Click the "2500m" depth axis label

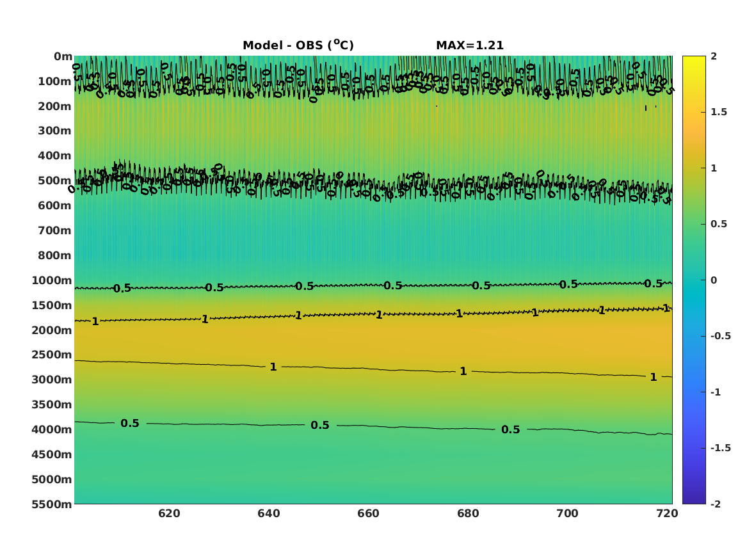[x=52, y=355]
